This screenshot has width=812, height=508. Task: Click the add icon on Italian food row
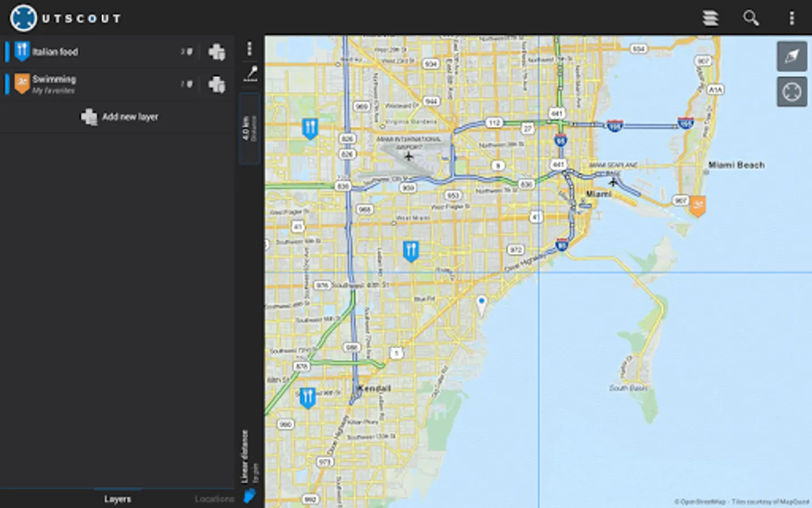[x=217, y=52]
